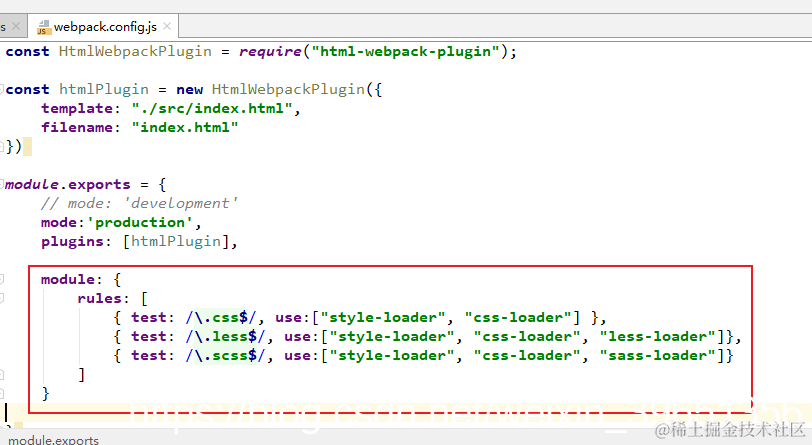Click the template property key

77,108
